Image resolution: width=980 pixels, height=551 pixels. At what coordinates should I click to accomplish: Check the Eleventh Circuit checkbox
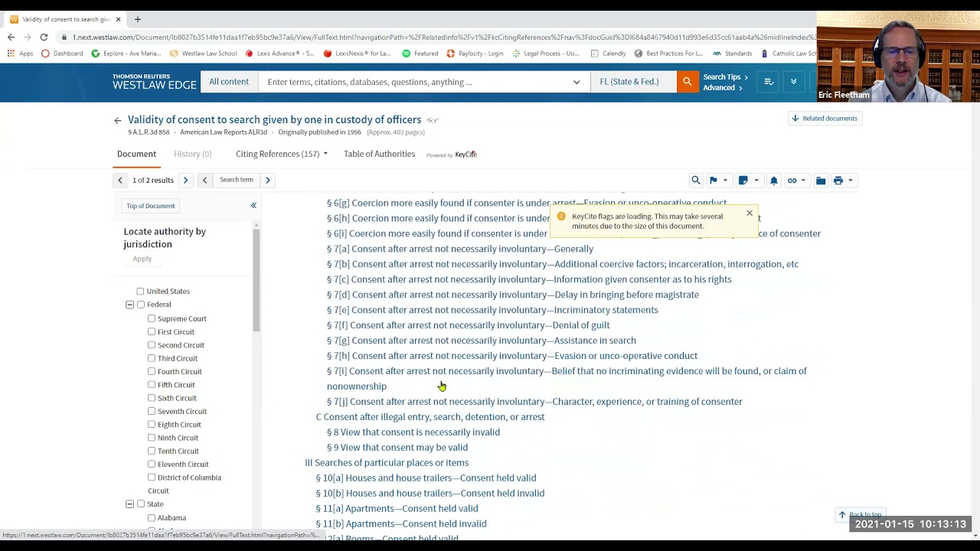[152, 465]
